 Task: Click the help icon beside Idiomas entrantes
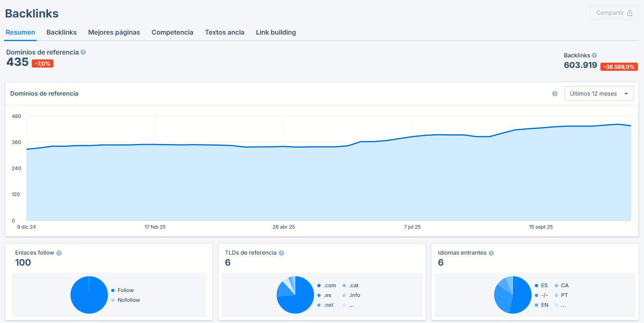491,253
